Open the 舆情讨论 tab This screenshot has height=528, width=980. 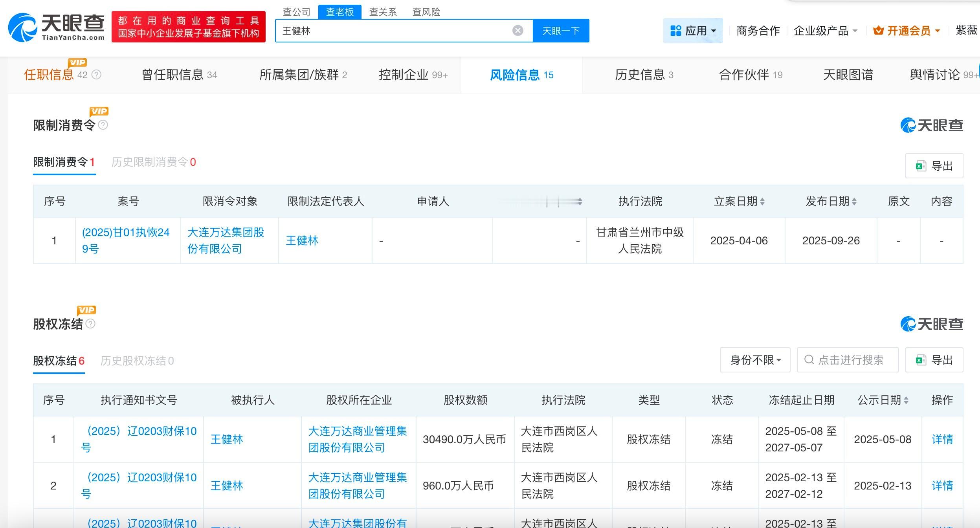pyautogui.click(x=944, y=75)
